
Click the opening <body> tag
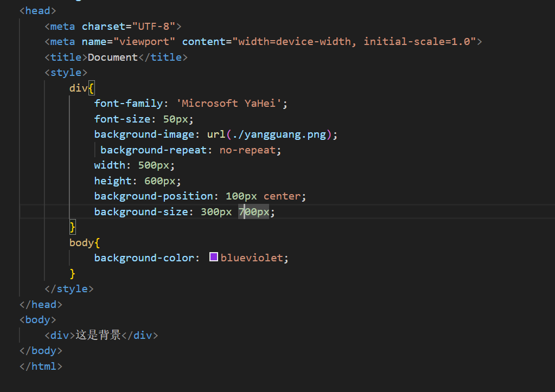point(38,320)
